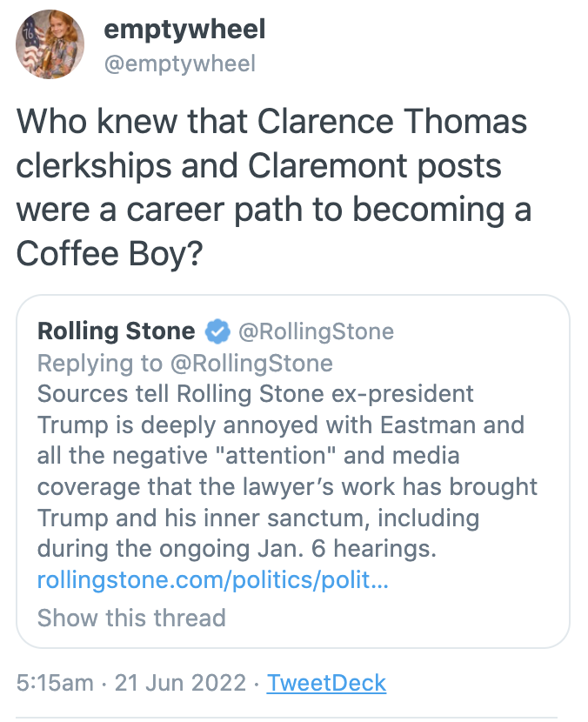This screenshot has width=588, height=722.
Task: Open @RollingStone mention after Replying to
Action: click(251, 363)
